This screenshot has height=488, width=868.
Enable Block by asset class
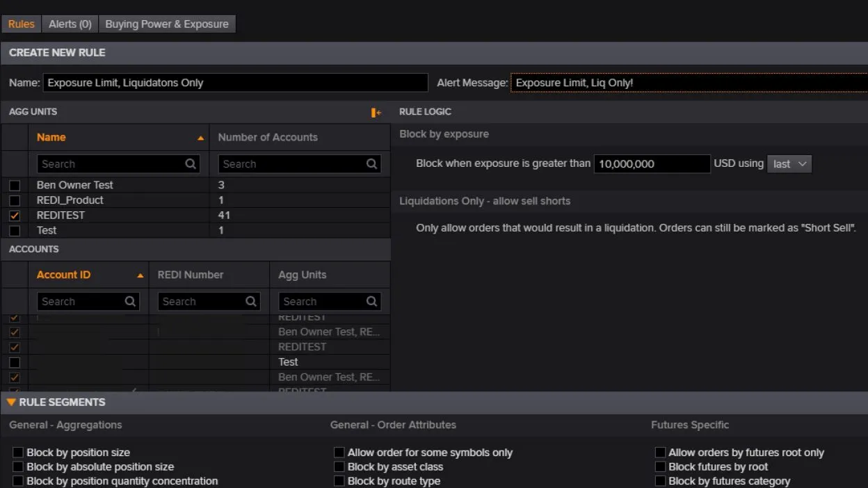point(339,467)
